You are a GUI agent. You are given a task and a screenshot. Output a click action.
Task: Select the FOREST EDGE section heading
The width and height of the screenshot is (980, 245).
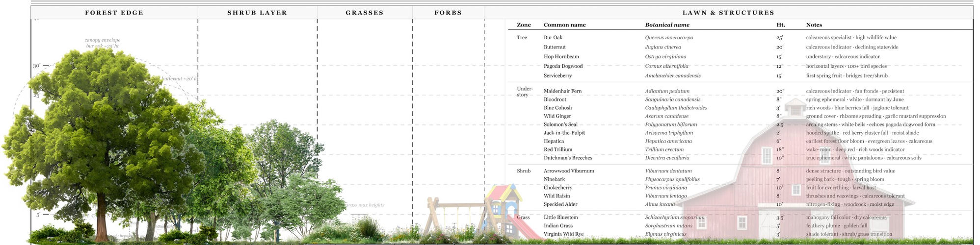click(x=114, y=13)
